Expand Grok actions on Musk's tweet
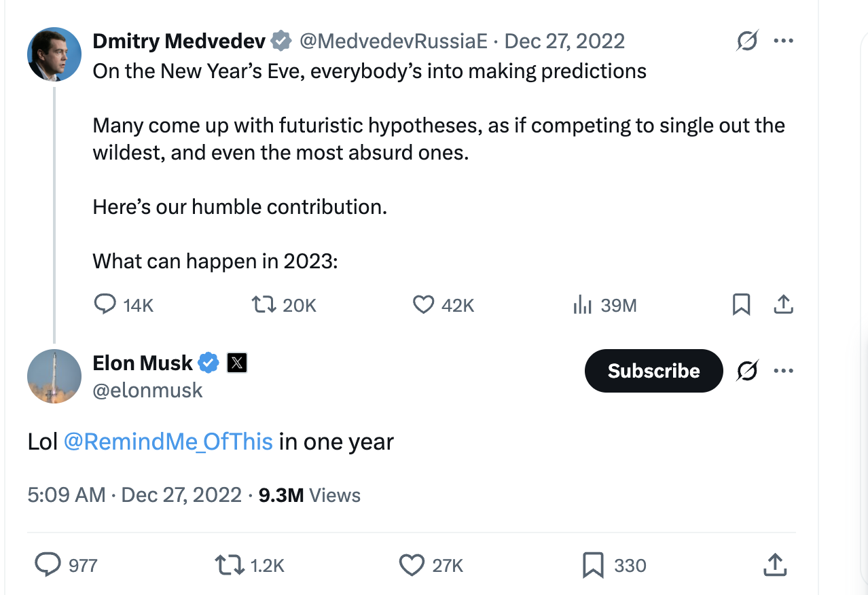Viewport: 868px width, 595px height. coord(747,371)
